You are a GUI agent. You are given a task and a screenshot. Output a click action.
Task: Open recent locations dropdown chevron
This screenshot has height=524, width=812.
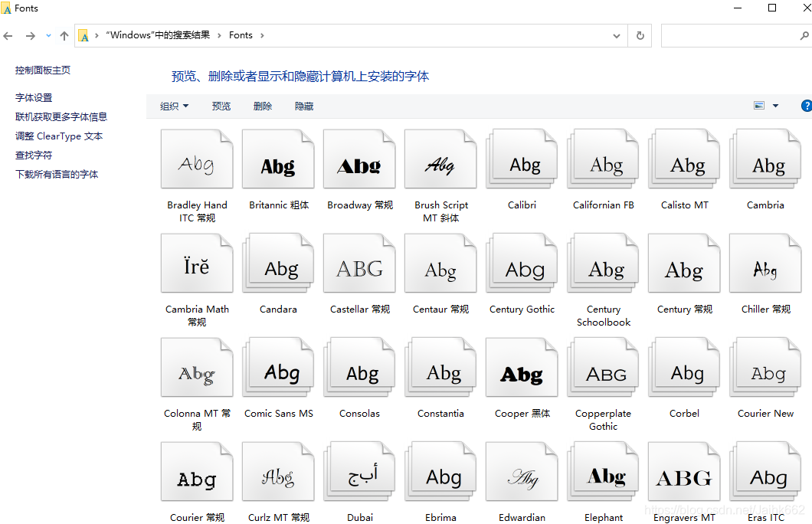click(48, 36)
